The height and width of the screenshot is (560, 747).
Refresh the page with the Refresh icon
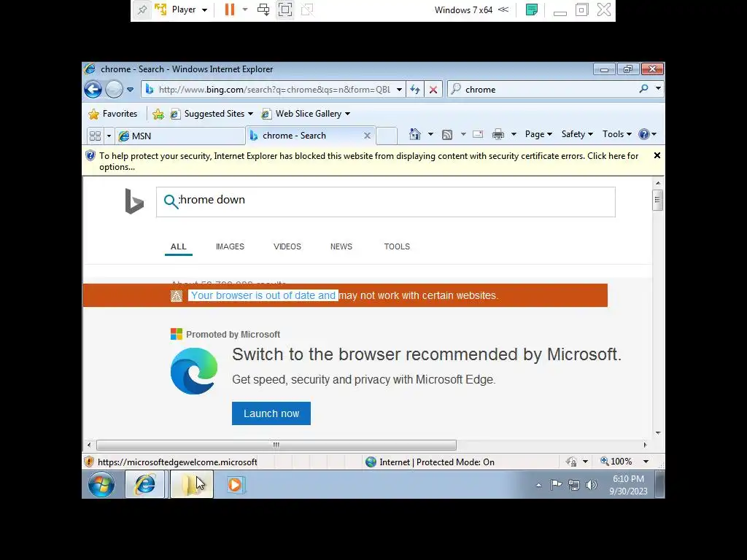coord(415,90)
